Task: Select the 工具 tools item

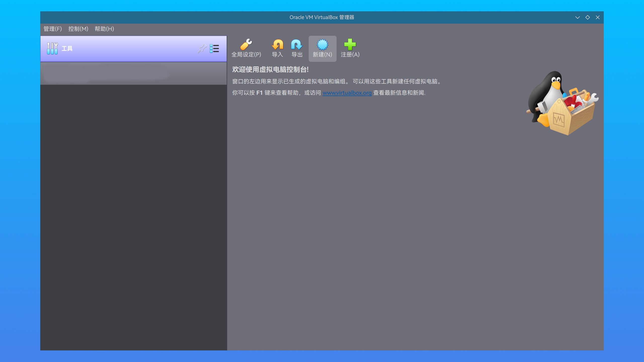Action: point(133,49)
